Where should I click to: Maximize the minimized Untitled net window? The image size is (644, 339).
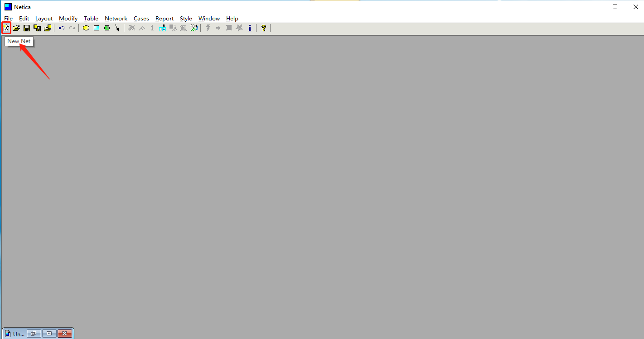(x=49, y=334)
